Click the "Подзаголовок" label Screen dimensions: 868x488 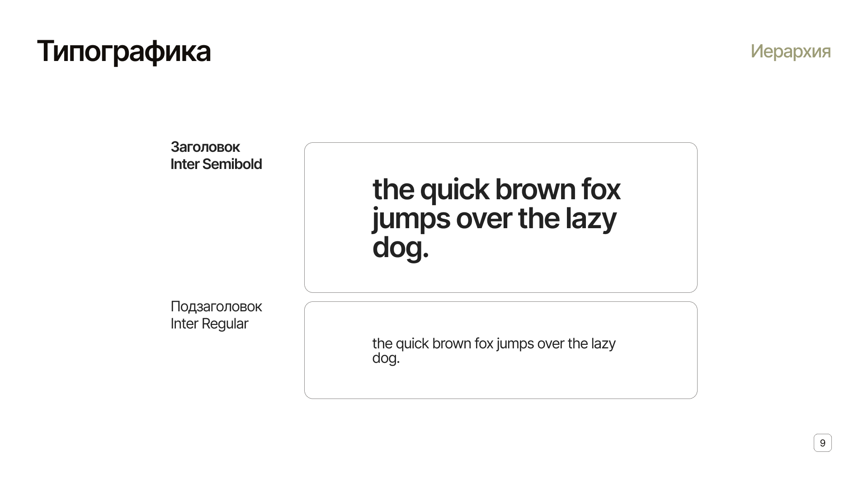tap(216, 306)
